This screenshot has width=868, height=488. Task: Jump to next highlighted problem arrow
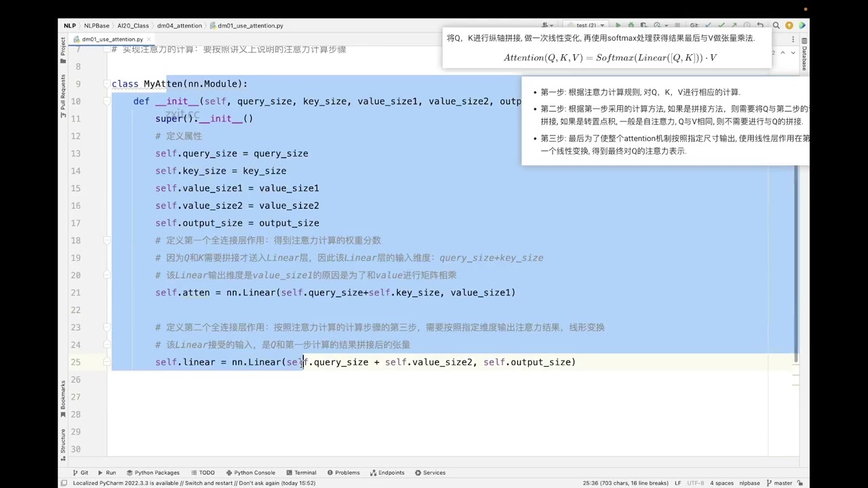click(794, 52)
